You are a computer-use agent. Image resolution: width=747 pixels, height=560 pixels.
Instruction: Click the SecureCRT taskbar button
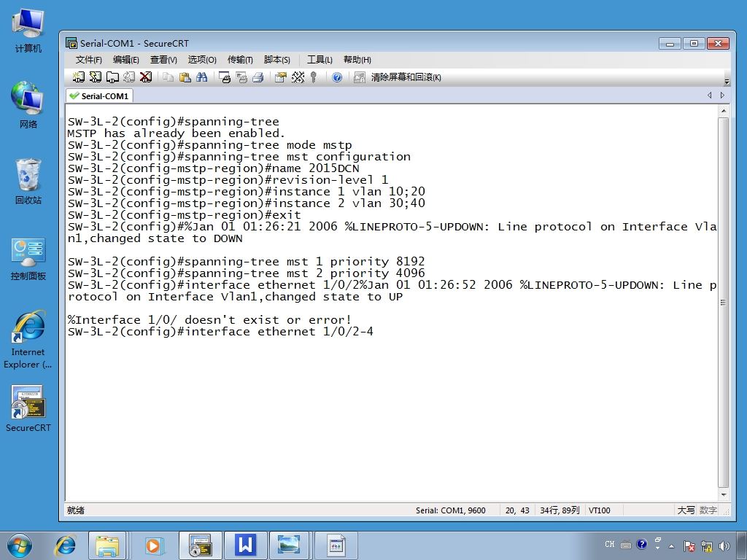(x=200, y=545)
